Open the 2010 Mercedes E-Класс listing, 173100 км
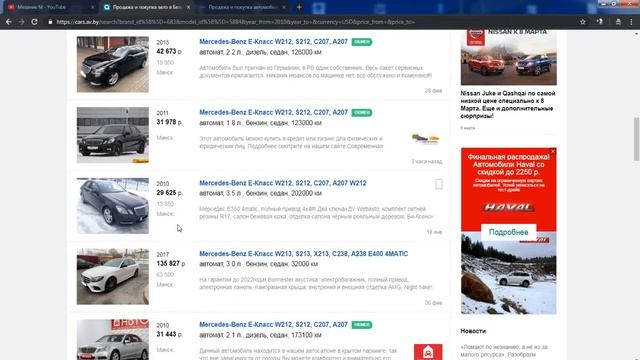The height and width of the screenshot is (360, 640). (x=273, y=324)
